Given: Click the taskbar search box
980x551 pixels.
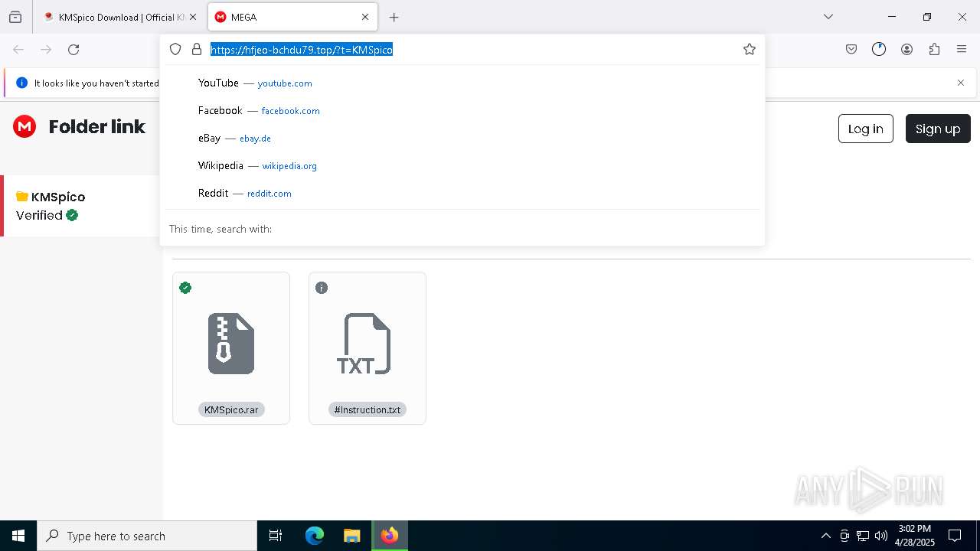Looking at the screenshot, I should tap(147, 536).
